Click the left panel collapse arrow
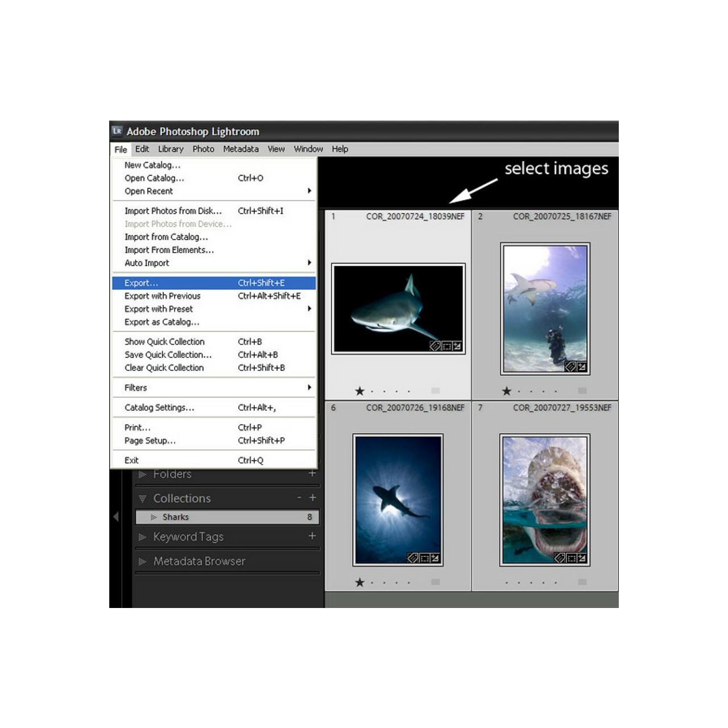The width and height of the screenshot is (728, 728). pyautogui.click(x=116, y=516)
